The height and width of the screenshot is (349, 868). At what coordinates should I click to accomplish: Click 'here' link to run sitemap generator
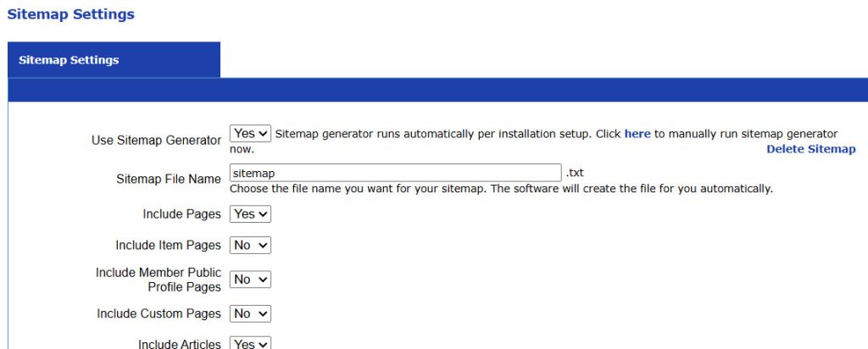coord(637,134)
